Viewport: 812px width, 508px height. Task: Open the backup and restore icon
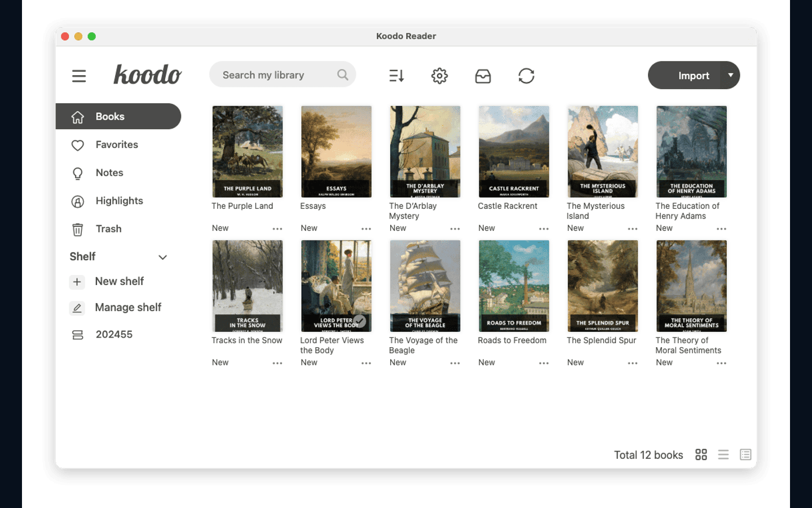tap(483, 76)
